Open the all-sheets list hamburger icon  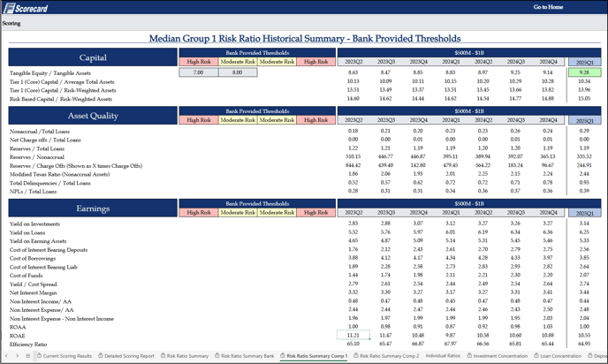coord(28,355)
